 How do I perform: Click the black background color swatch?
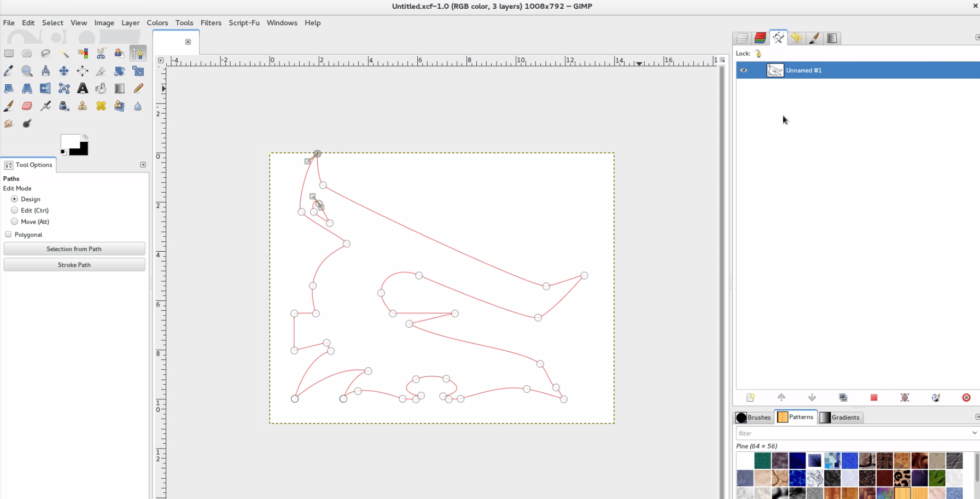[x=81, y=149]
